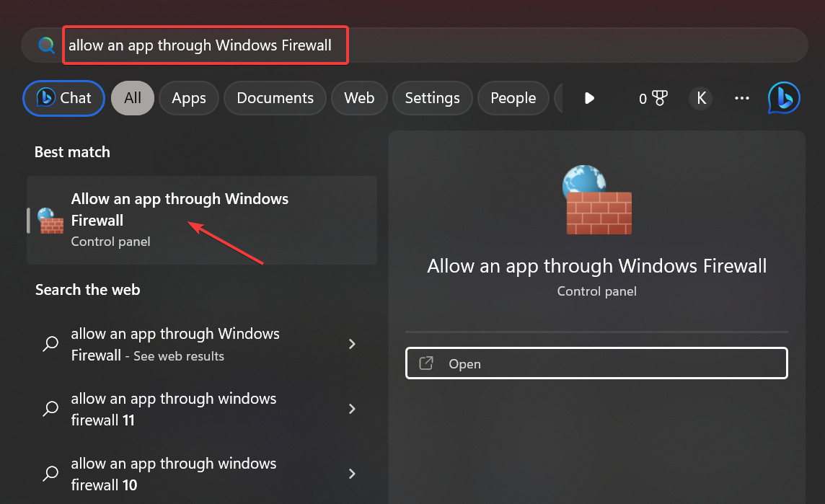This screenshot has width=825, height=504.
Task: Open web suggestion ending in 'firewall 11'
Action: (x=202, y=410)
